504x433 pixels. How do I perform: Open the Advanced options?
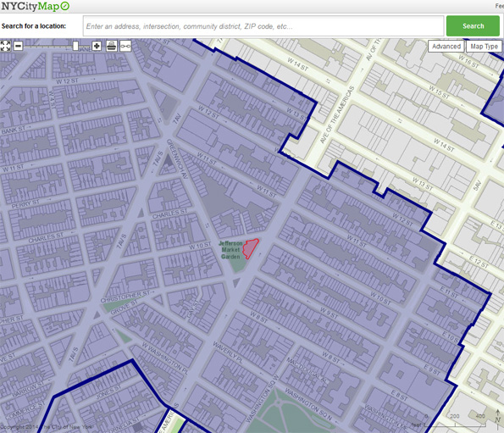click(446, 47)
